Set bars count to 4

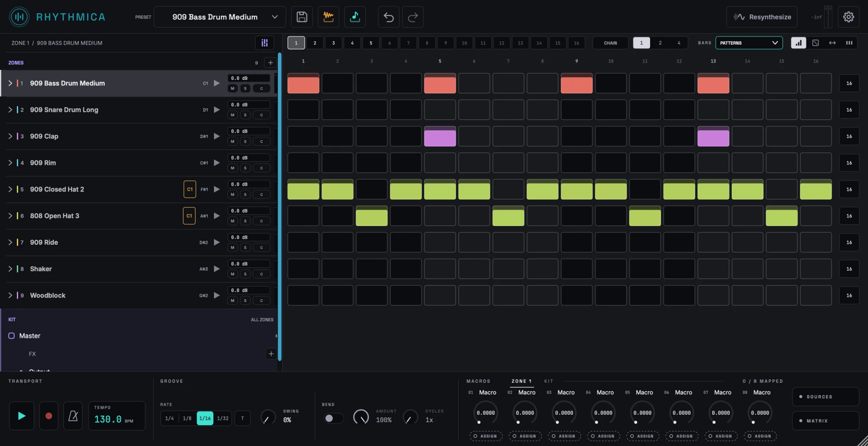pyautogui.click(x=679, y=43)
